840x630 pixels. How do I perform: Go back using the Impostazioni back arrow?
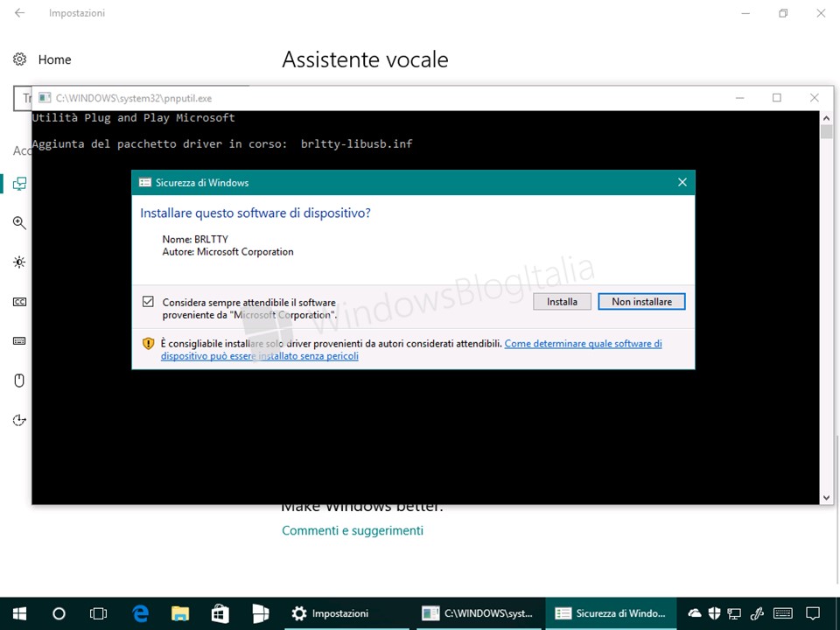click(20, 13)
